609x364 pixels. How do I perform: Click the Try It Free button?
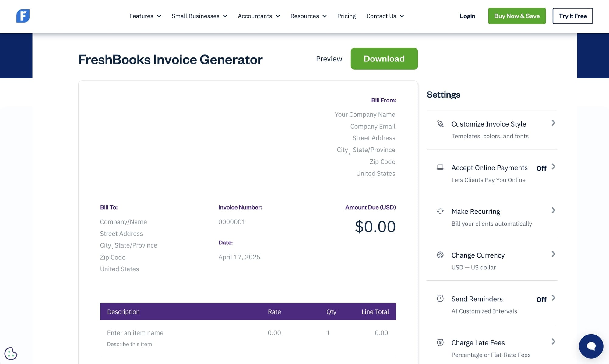click(572, 16)
